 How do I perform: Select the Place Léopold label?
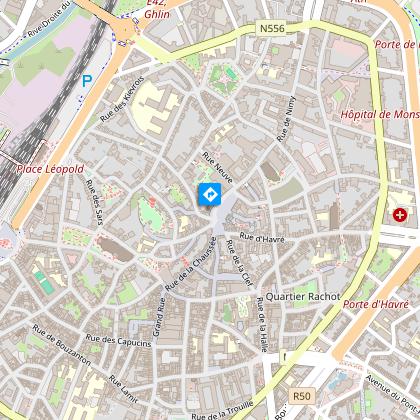(x=50, y=169)
